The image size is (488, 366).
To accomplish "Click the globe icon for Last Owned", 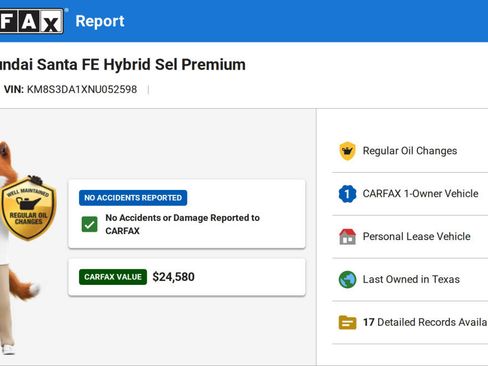I will [x=347, y=279].
